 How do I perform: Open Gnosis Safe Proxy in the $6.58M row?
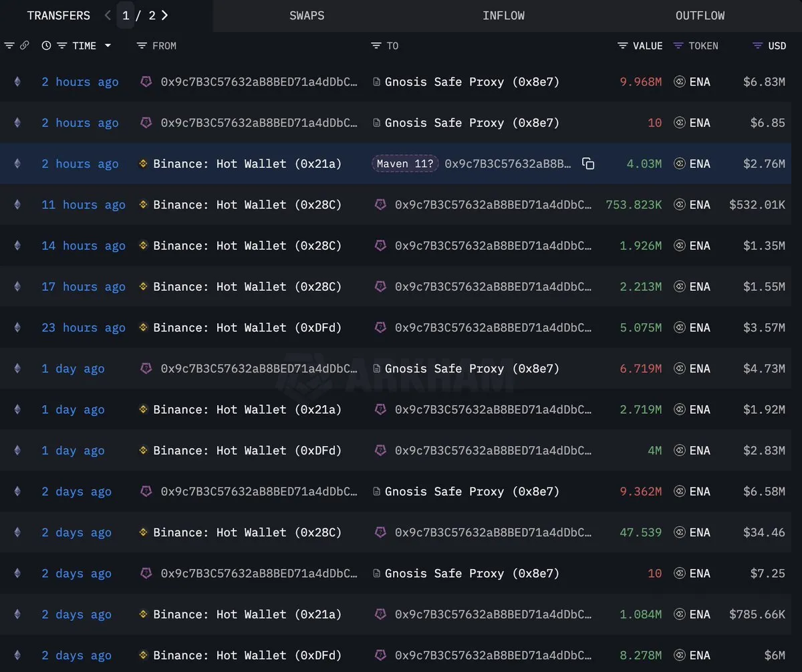tap(472, 491)
